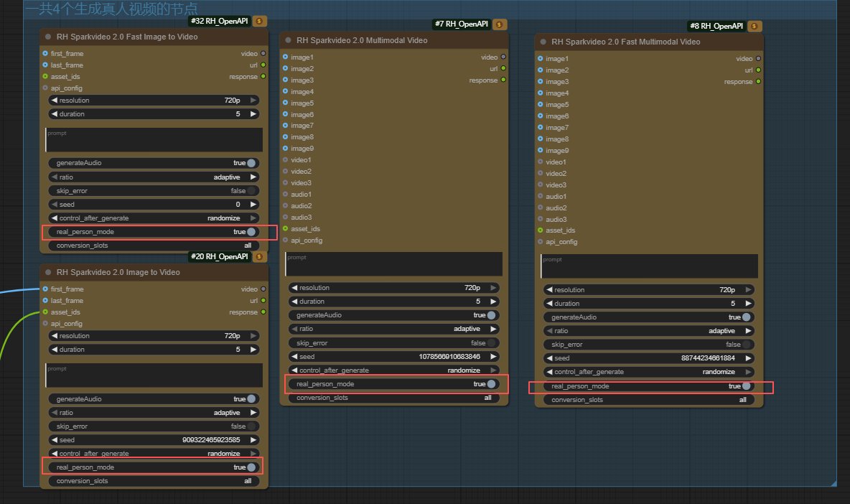The width and height of the screenshot is (850, 504).
Task: Click image1 input port on node #7
Action: [x=285, y=57]
